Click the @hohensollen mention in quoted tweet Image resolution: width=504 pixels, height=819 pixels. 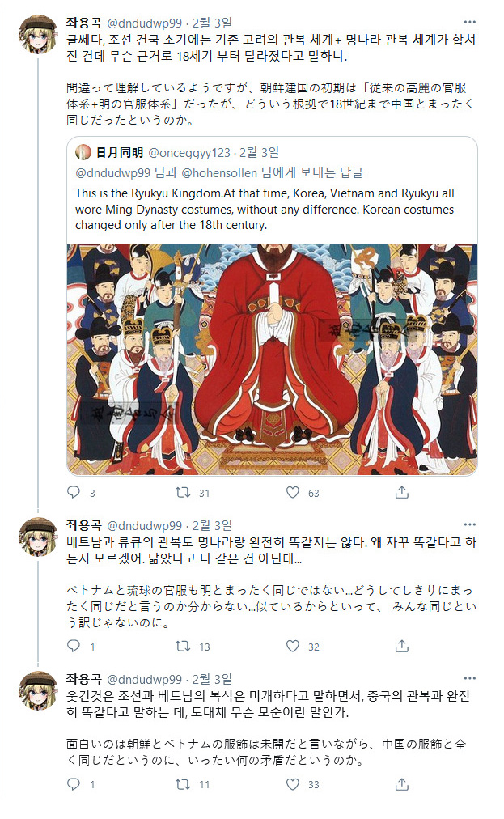click(219, 173)
